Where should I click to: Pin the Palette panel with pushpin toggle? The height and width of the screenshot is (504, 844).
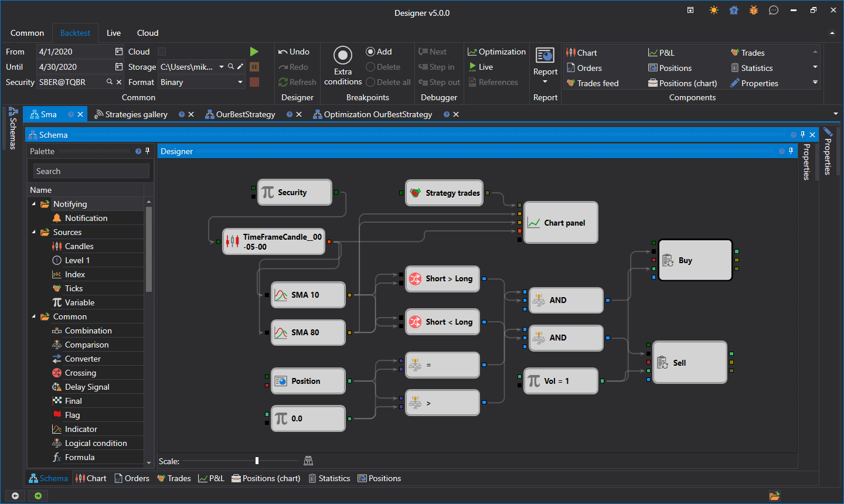click(147, 151)
